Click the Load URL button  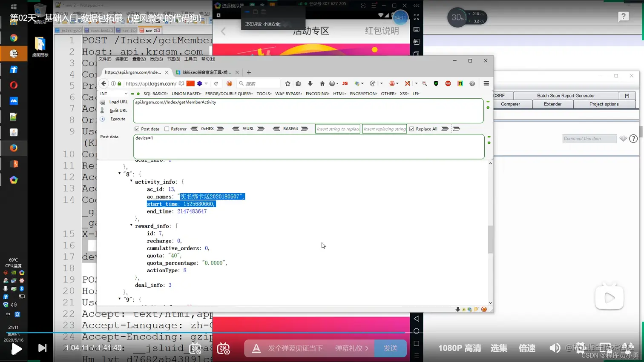(x=118, y=102)
